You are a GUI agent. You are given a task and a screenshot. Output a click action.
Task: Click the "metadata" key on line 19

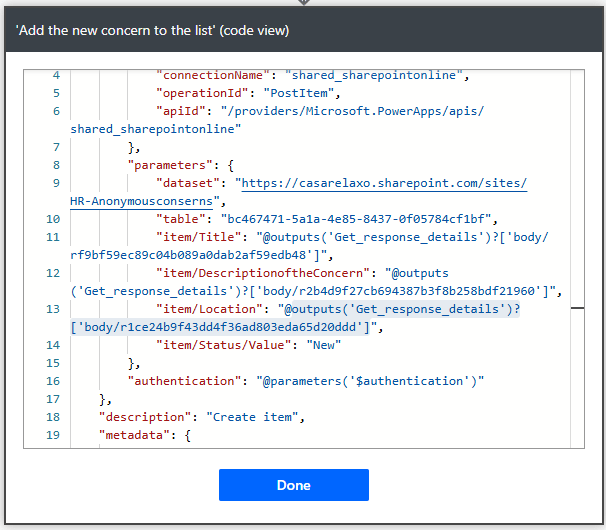coord(139,435)
